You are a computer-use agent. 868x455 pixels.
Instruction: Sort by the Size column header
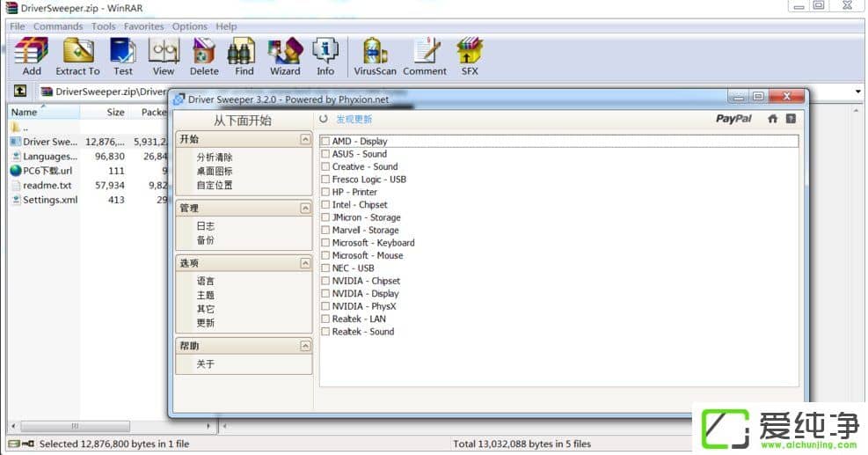(104, 112)
